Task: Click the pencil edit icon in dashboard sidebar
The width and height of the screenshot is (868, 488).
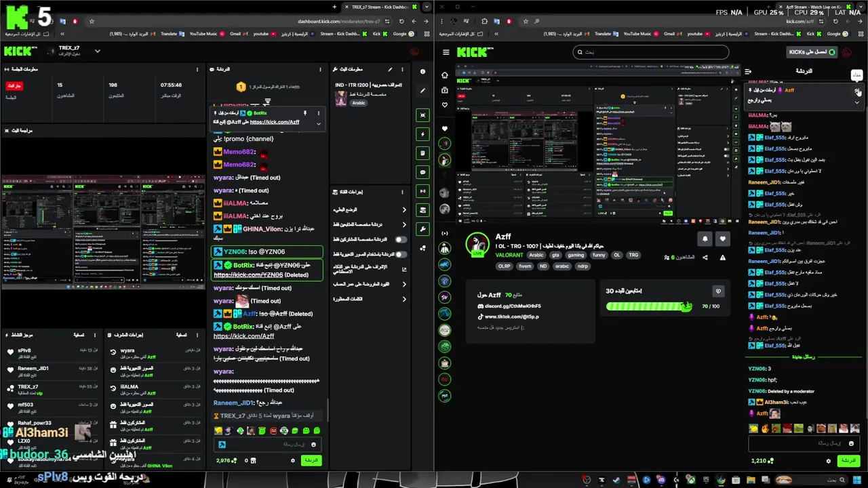Action: coord(422,90)
